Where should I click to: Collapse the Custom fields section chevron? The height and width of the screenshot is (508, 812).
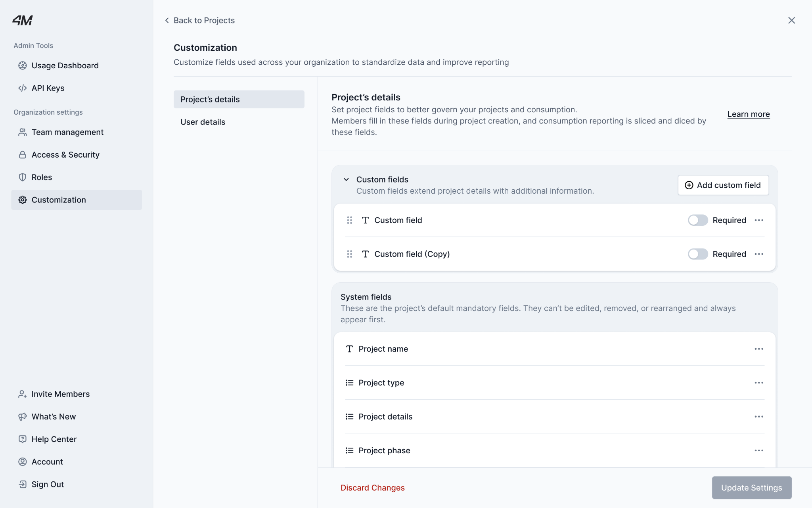pos(346,179)
